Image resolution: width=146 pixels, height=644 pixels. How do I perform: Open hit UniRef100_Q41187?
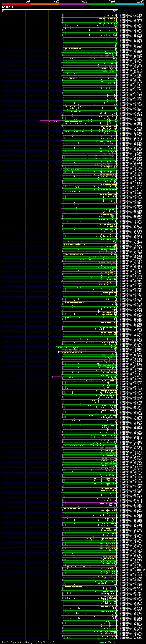[131, 113]
